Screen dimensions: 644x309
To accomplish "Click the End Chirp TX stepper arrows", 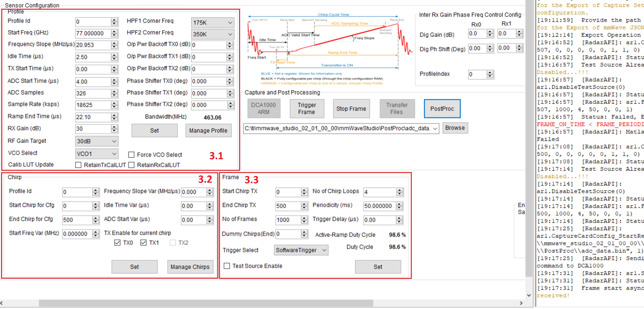I will coord(304,206).
